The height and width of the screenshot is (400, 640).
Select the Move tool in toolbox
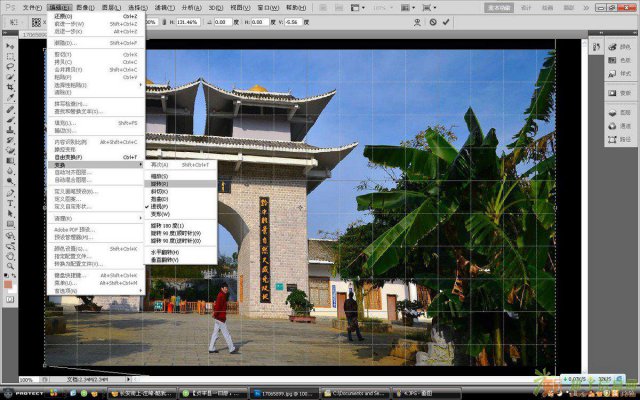11,44
